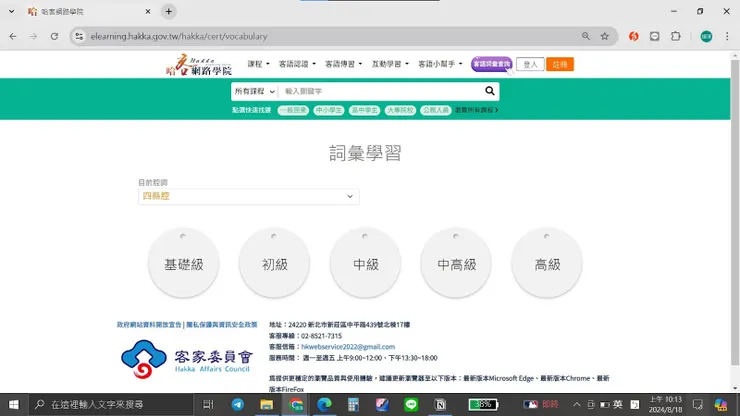Choose the 基礎級 level circle

pos(184,263)
